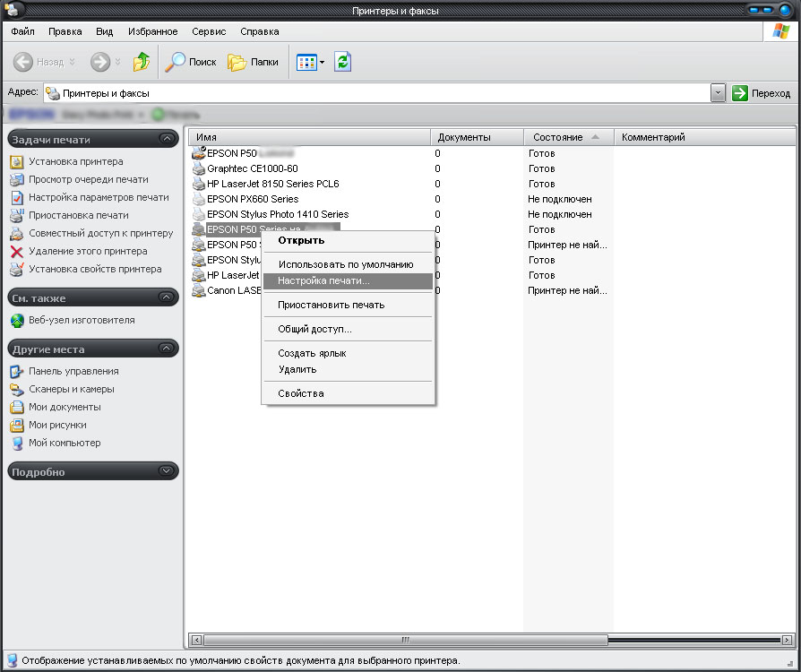Click Установка принтера link
Viewport: 801px width, 672px height.
(x=75, y=161)
